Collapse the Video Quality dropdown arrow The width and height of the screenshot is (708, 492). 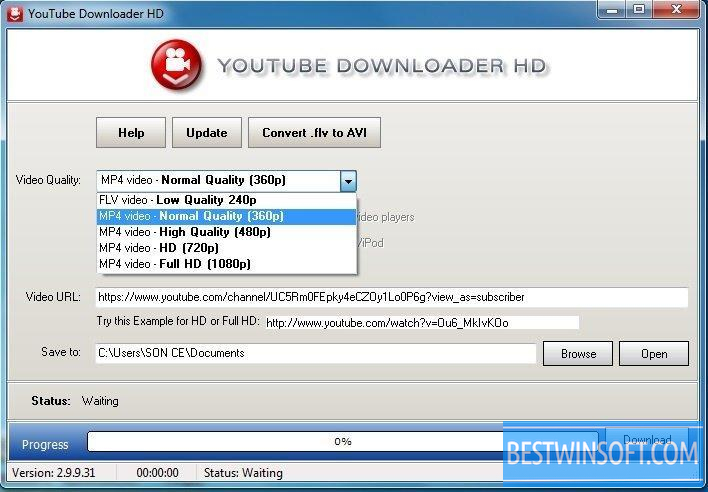coord(348,181)
